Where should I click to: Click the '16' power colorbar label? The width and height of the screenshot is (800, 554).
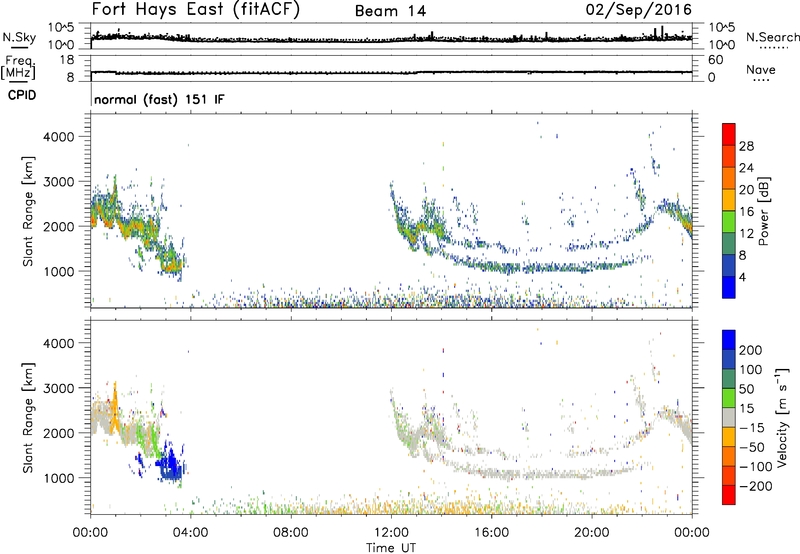pos(746,212)
